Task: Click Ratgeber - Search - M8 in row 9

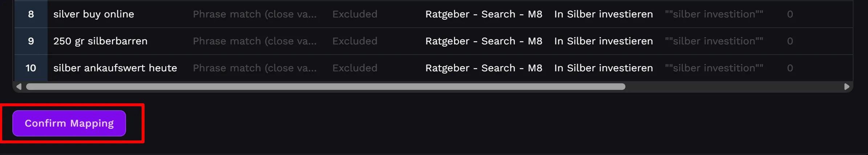Action: click(x=484, y=41)
